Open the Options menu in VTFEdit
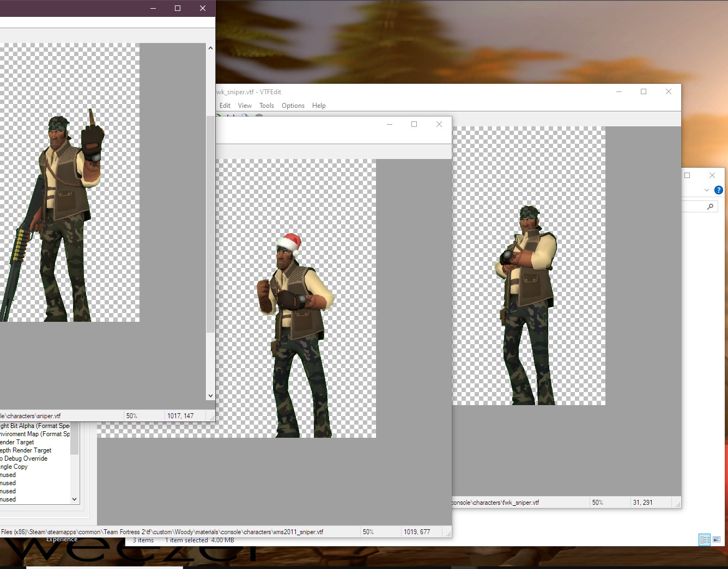 tap(293, 105)
